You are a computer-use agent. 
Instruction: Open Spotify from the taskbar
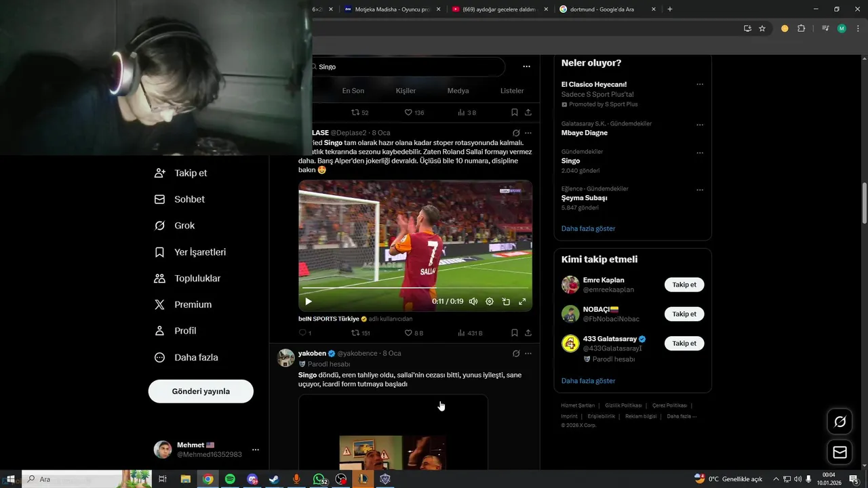point(230,479)
